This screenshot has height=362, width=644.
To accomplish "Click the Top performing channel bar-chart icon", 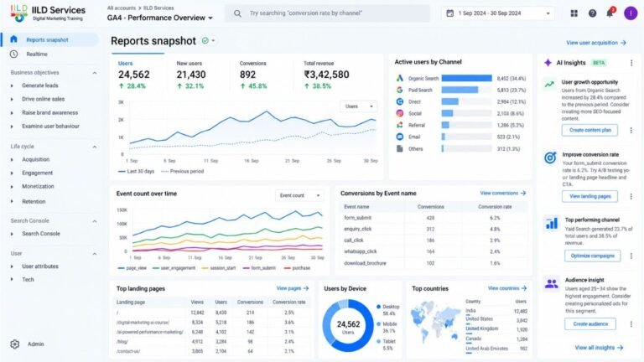I will pos(552,223).
